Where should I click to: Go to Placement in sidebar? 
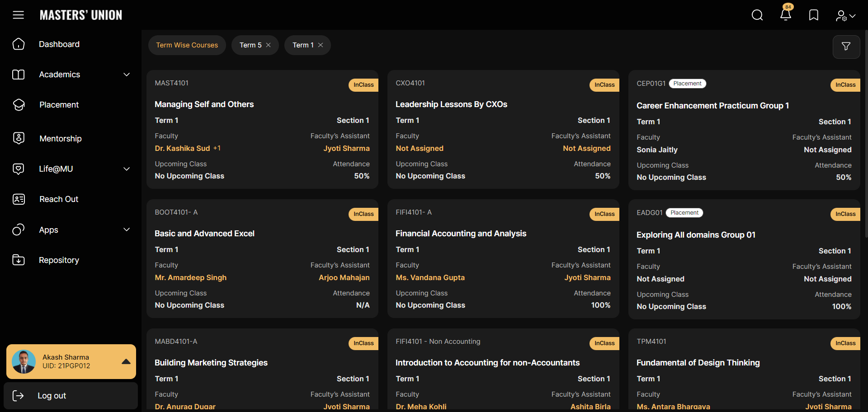point(59,105)
